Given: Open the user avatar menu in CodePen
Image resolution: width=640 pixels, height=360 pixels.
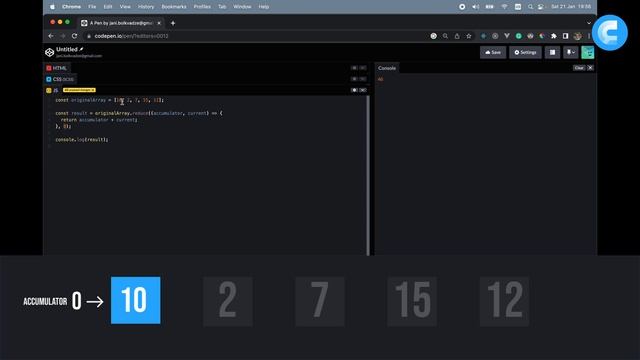Looking at the screenshot, I should 588,52.
